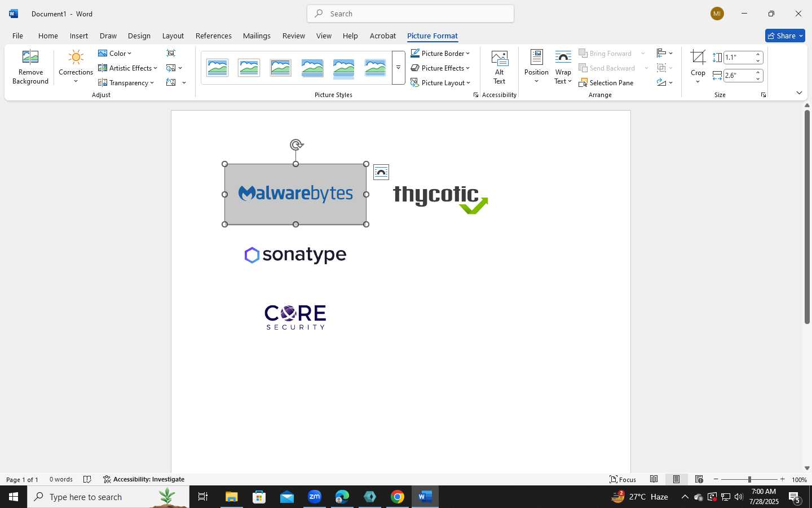Open the Align Objects dropdown
Image resolution: width=812 pixels, height=508 pixels.
pos(665,53)
